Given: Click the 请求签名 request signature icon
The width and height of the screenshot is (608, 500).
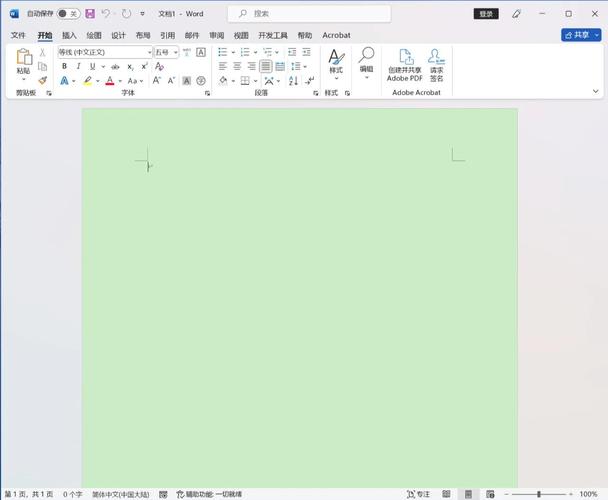Looking at the screenshot, I should [436, 65].
